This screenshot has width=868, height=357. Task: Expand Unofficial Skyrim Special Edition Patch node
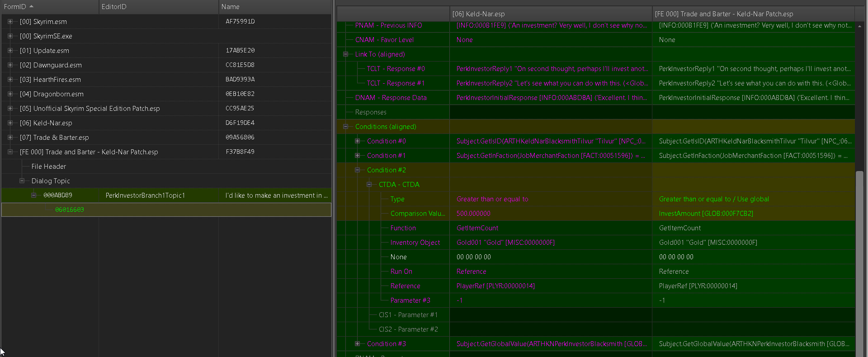[x=10, y=109]
